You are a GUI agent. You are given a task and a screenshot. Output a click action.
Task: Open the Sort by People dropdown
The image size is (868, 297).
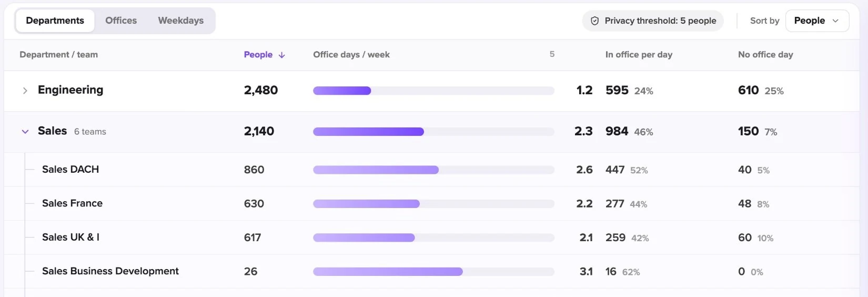(x=817, y=21)
